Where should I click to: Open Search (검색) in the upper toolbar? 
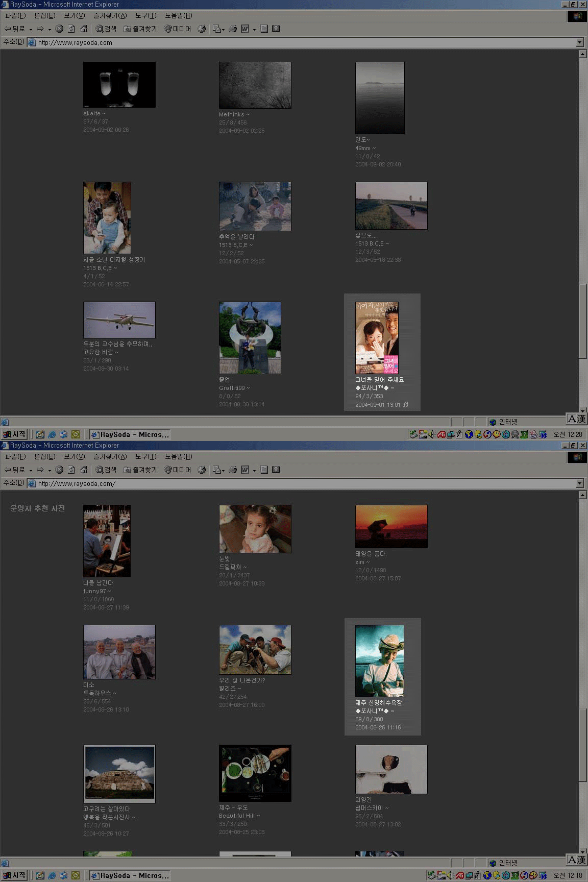[x=106, y=29]
